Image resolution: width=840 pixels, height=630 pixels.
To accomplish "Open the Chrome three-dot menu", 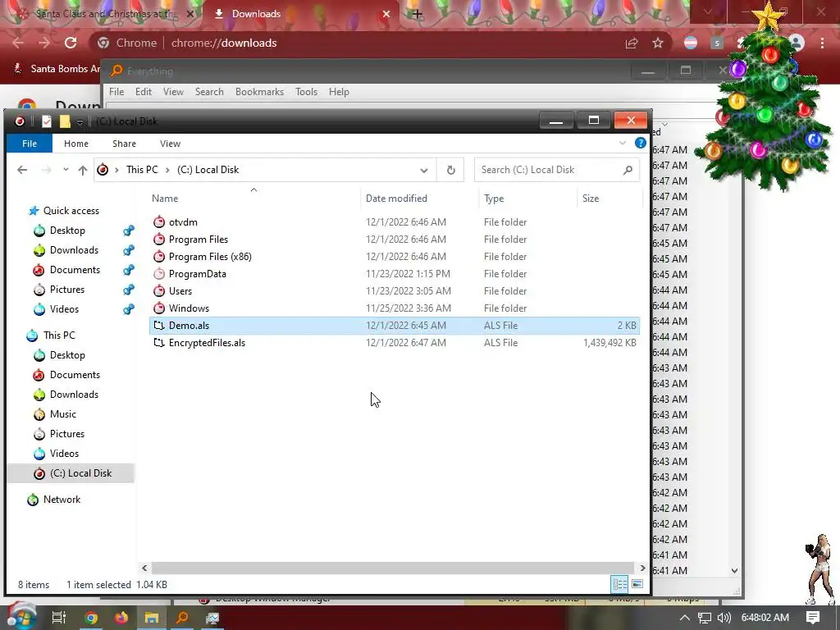I will coord(822,43).
